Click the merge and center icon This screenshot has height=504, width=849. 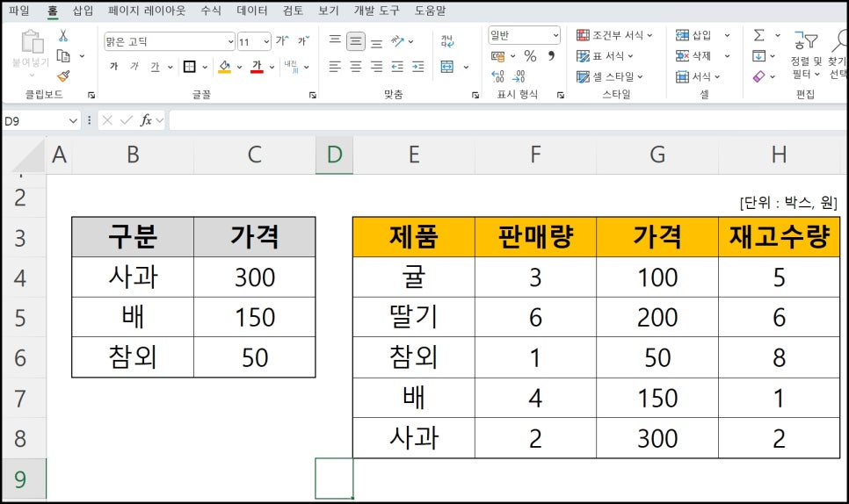pyautogui.click(x=447, y=67)
